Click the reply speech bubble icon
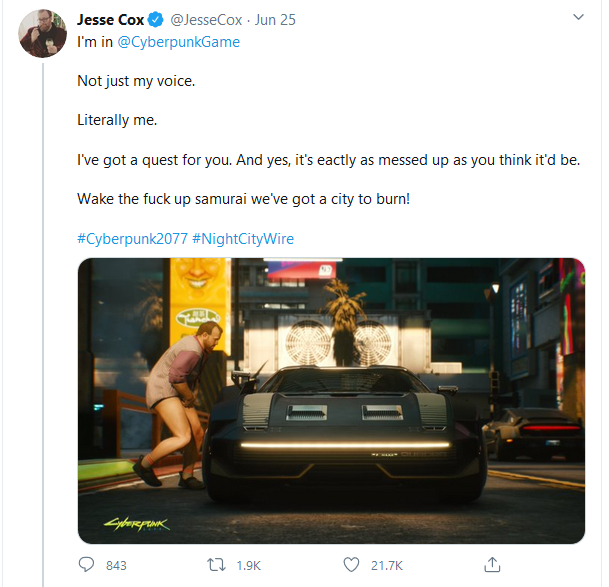Viewport: 609px width, 587px height. (x=86, y=564)
